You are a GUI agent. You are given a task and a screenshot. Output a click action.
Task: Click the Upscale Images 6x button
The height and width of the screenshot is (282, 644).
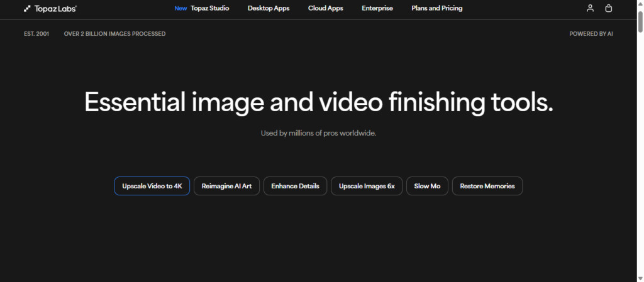[x=367, y=186]
